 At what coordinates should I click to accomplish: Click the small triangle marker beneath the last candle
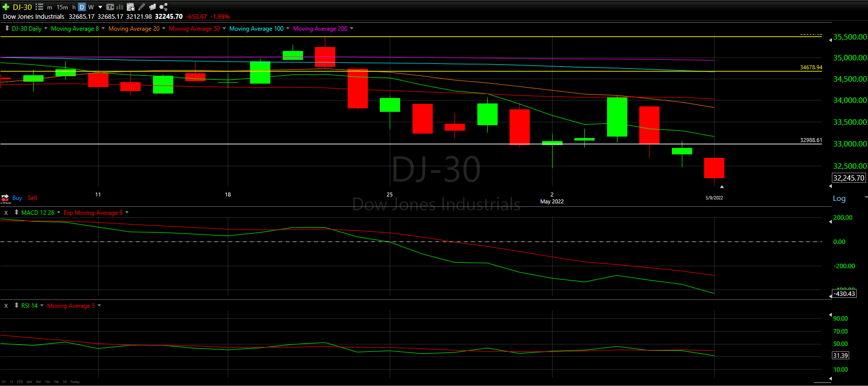tap(722, 187)
